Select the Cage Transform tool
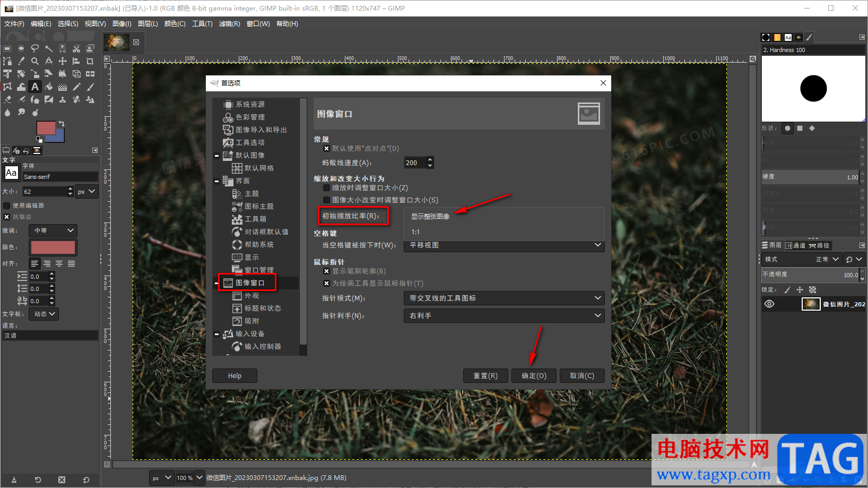 pyautogui.click(x=7, y=87)
